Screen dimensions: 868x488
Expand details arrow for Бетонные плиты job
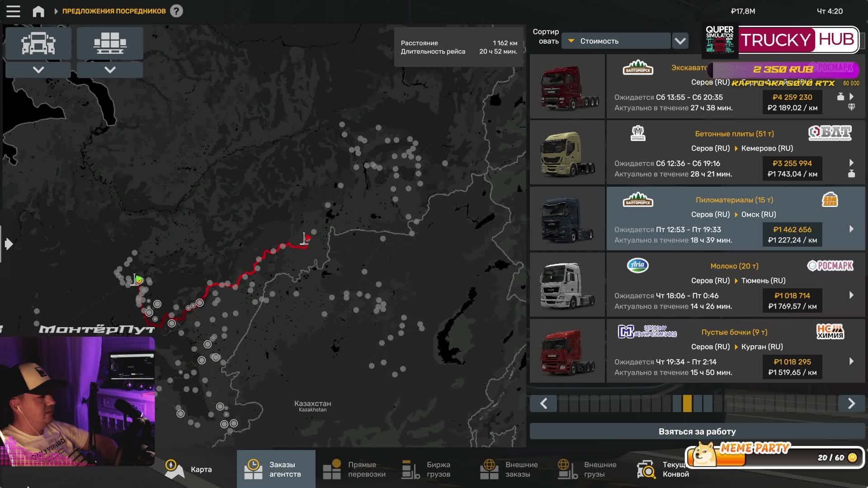click(x=851, y=163)
